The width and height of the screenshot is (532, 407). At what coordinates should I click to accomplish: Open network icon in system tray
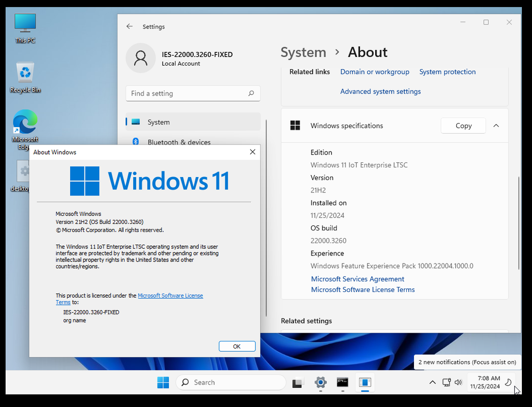(x=447, y=383)
